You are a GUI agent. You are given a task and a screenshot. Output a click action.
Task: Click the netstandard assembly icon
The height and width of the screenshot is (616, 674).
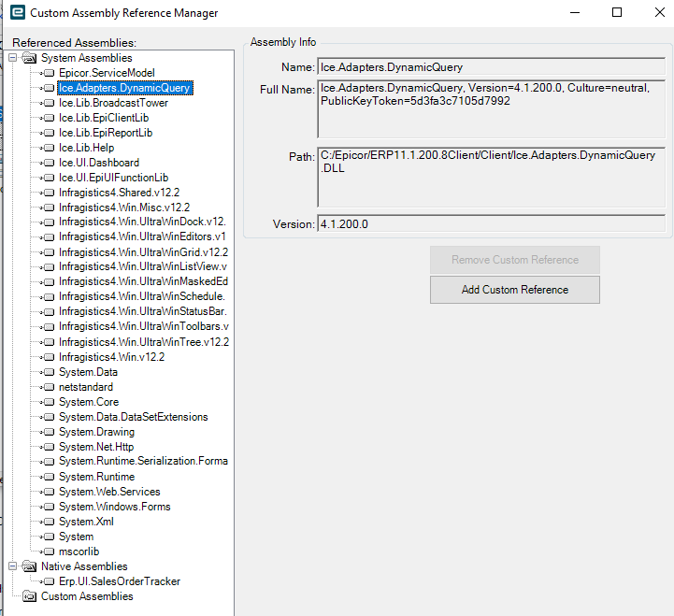coord(49,387)
